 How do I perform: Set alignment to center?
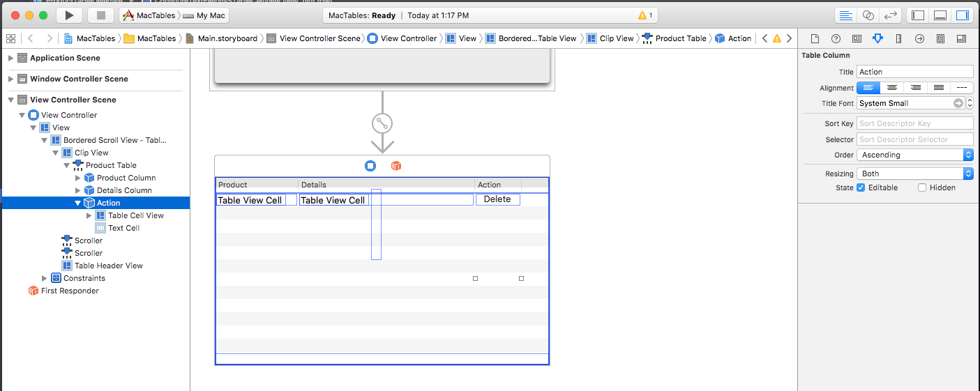(x=891, y=88)
